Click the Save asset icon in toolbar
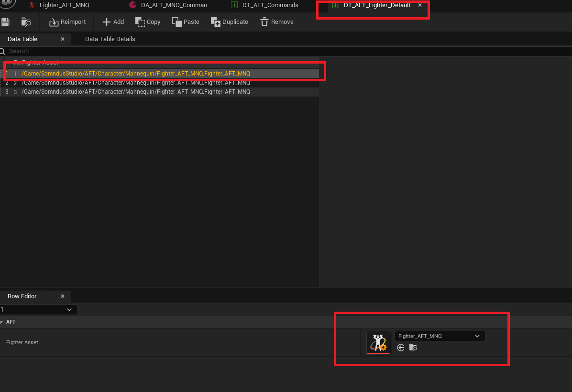This screenshot has width=572, height=392. point(5,22)
